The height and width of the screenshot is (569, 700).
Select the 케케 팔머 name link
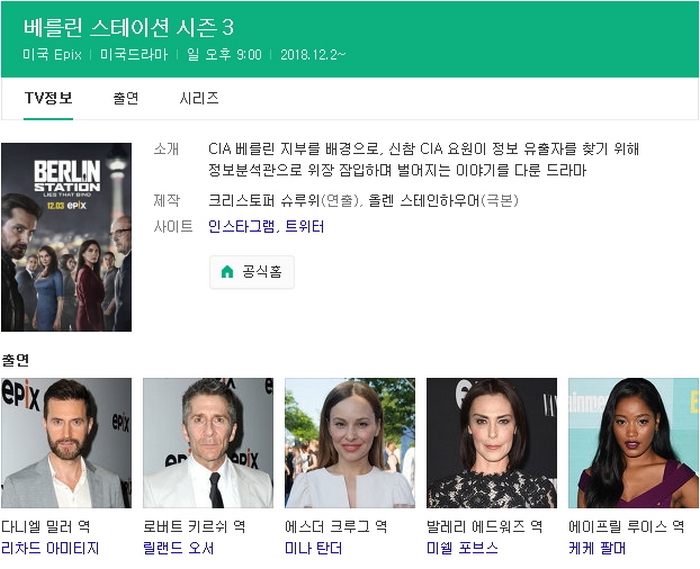coord(598,548)
